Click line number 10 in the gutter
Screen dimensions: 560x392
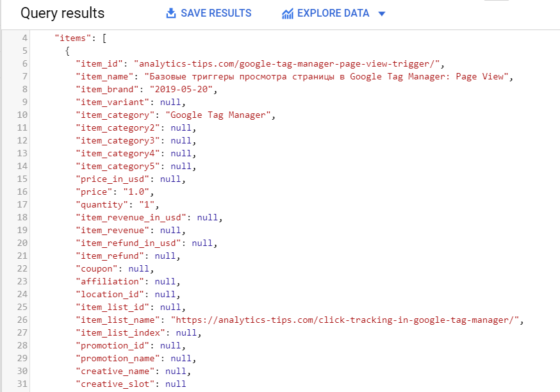[22, 115]
